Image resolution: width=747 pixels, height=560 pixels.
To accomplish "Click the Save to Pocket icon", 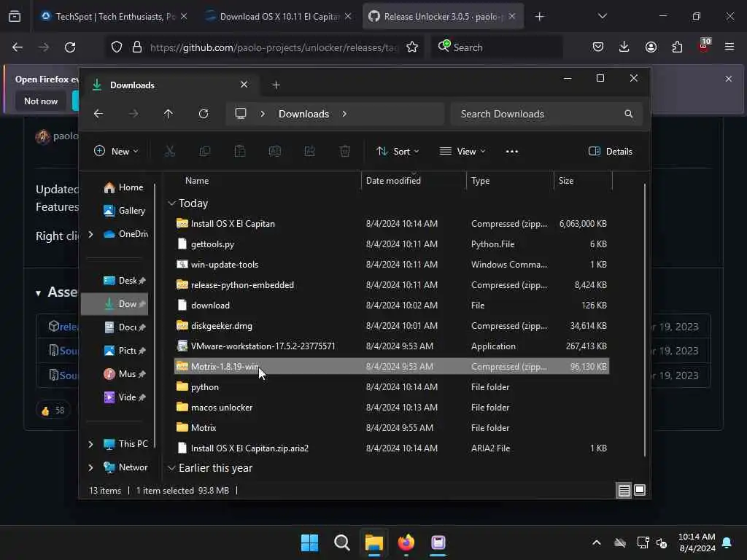I will pyautogui.click(x=598, y=47).
